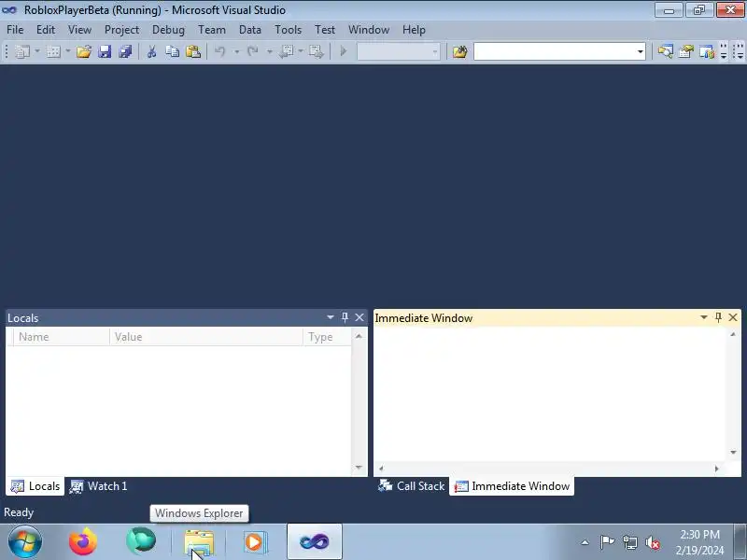
Task: Open the Navigate Backward dropdown arrow
Action: coord(301,51)
